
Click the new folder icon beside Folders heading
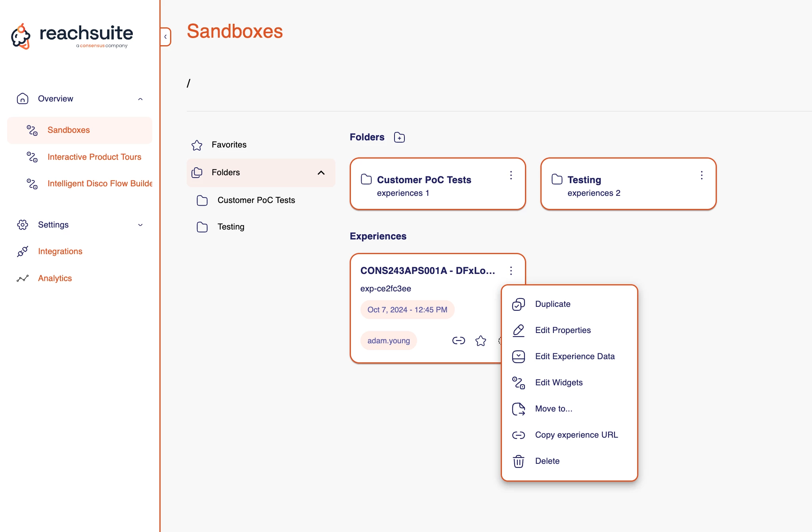(399, 137)
